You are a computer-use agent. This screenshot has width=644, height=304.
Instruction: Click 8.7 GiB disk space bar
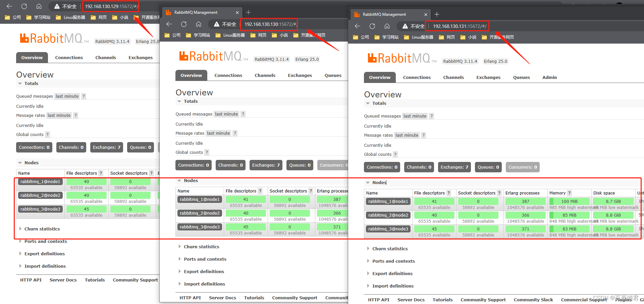tap(613, 202)
